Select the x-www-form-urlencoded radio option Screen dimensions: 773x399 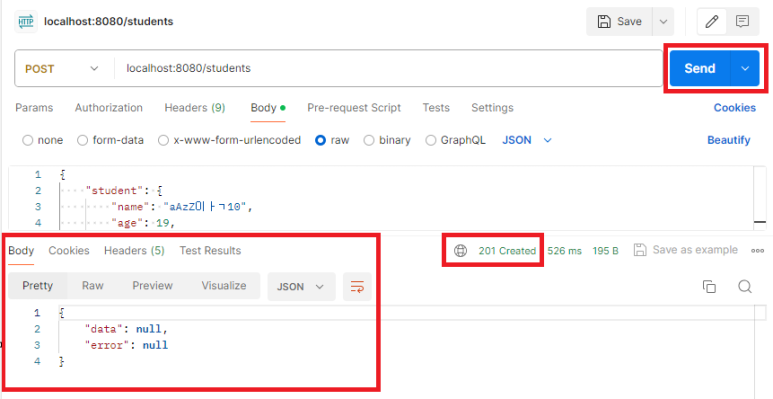tap(163, 141)
